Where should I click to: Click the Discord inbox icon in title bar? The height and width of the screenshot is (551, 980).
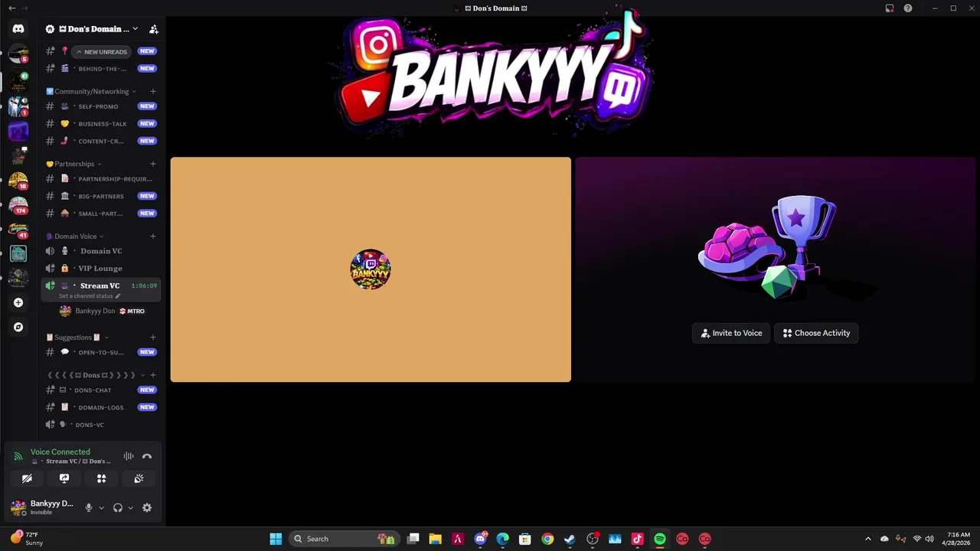890,8
